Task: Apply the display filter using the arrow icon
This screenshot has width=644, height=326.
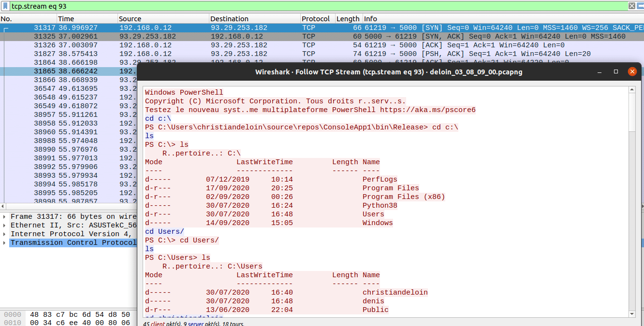Action: coord(640,6)
